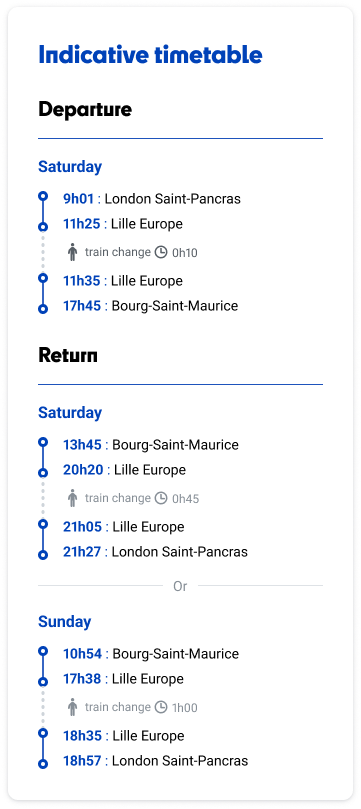
Task: Click the 0h45 train change clock icon
Action: [x=161, y=498]
